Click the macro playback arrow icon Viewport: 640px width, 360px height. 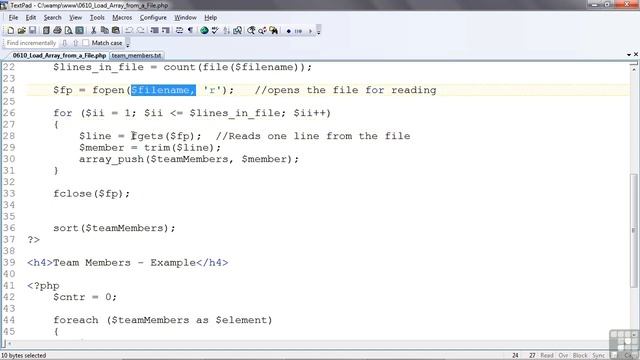click(310, 31)
